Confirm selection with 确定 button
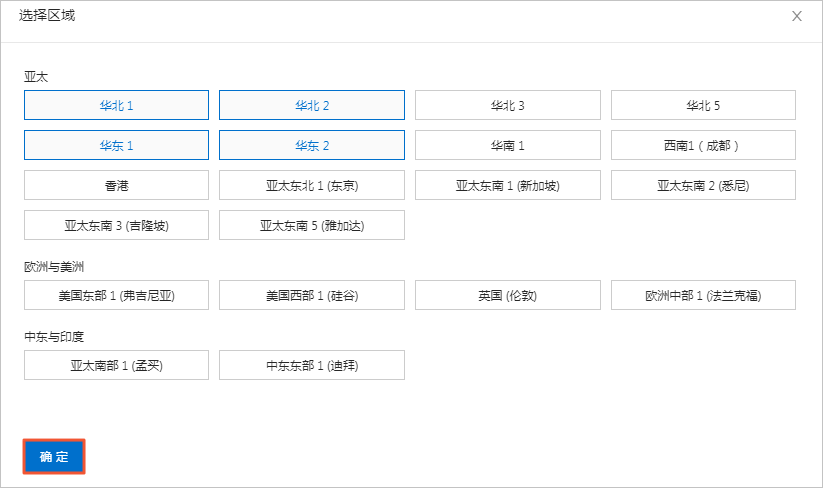Screen dimensions: 823x488 point(54,457)
